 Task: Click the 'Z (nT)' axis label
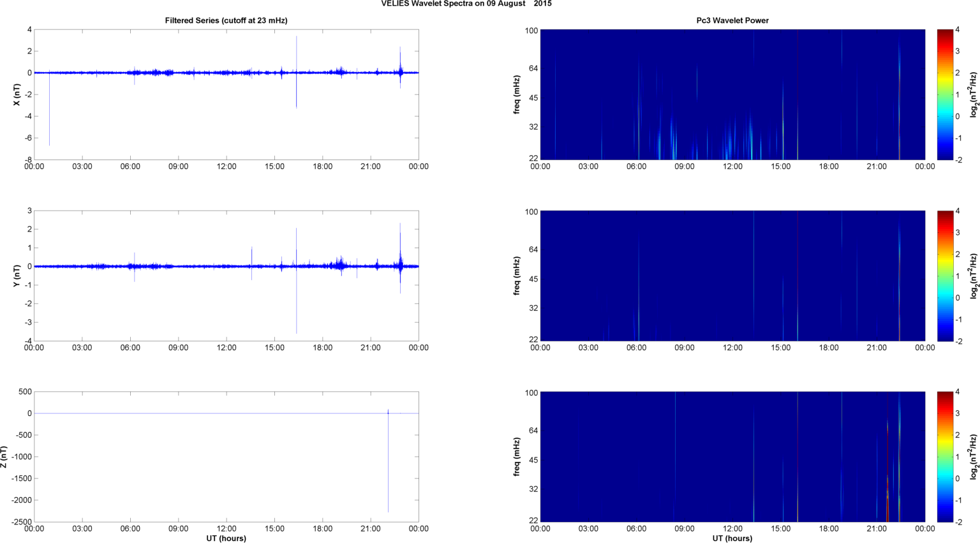point(4,457)
